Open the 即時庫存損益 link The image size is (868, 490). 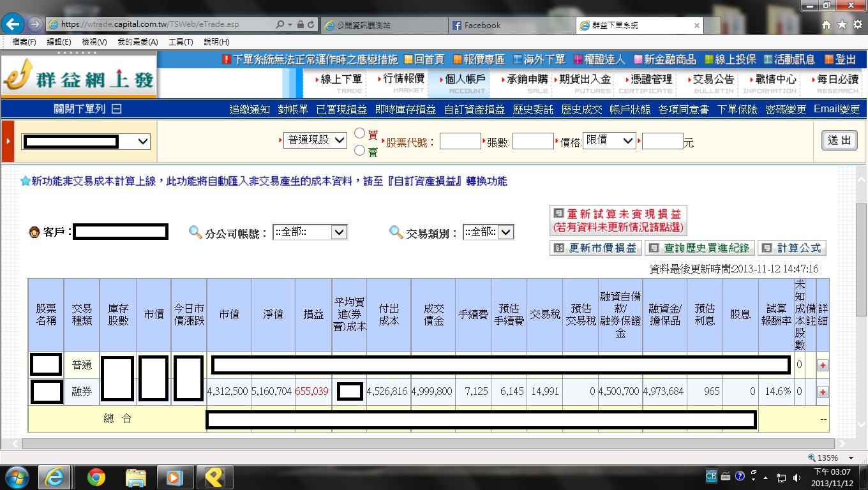pos(405,109)
